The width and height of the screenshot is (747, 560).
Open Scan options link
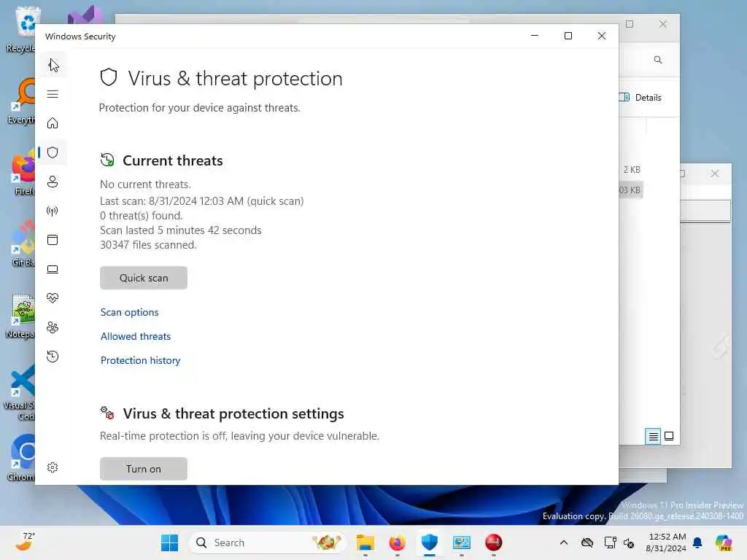point(129,312)
